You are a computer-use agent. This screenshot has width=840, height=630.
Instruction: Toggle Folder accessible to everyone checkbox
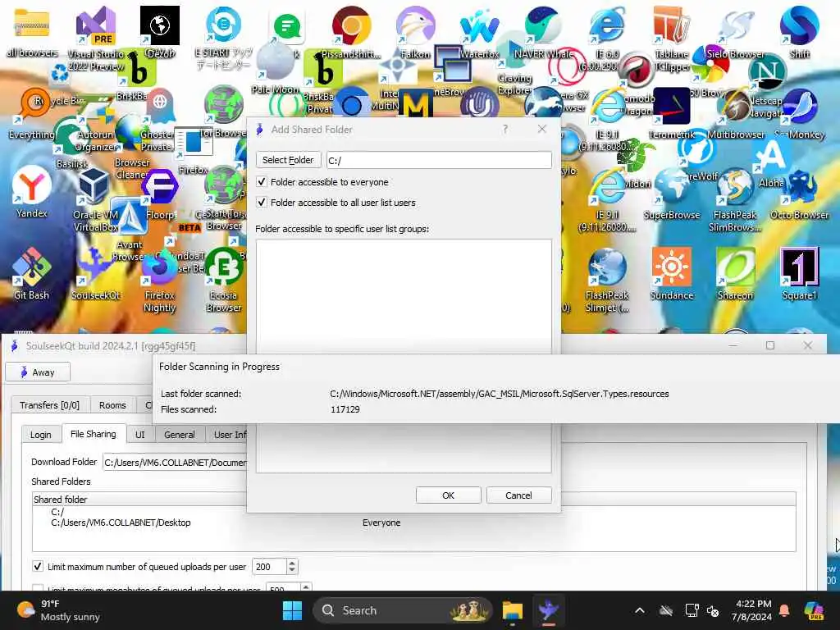point(262,182)
